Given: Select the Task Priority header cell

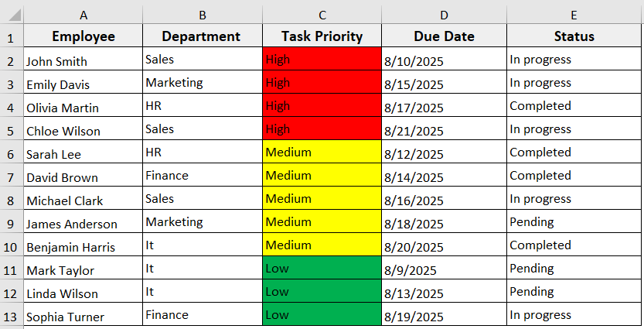Looking at the screenshot, I should point(322,36).
